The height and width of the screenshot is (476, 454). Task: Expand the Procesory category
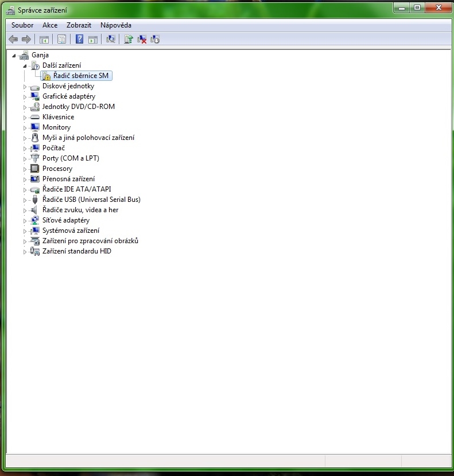click(25, 169)
